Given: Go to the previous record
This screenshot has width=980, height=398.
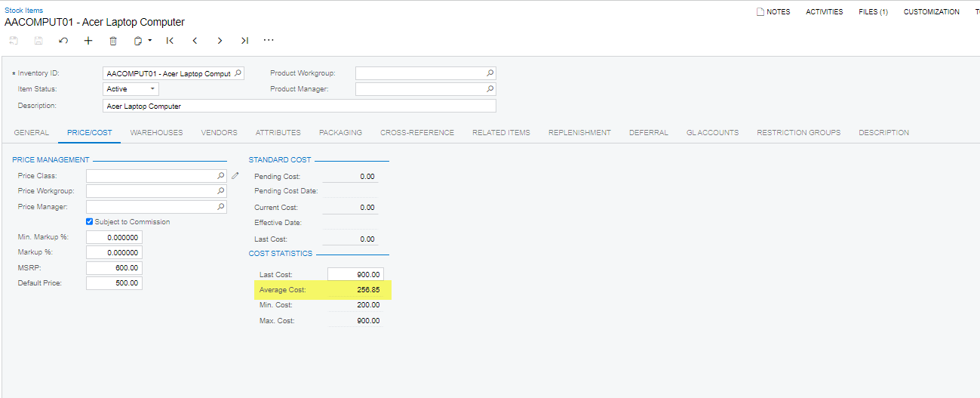Looking at the screenshot, I should pyautogui.click(x=195, y=41).
